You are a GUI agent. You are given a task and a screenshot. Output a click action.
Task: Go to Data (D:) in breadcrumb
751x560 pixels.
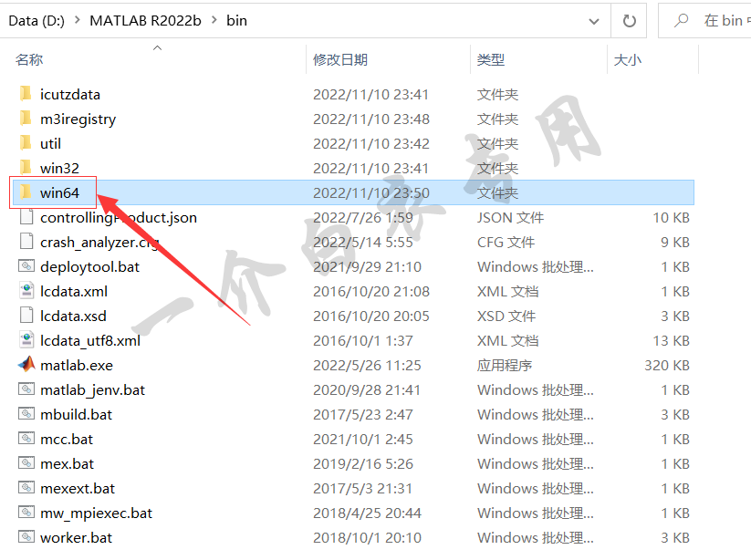click(x=37, y=21)
